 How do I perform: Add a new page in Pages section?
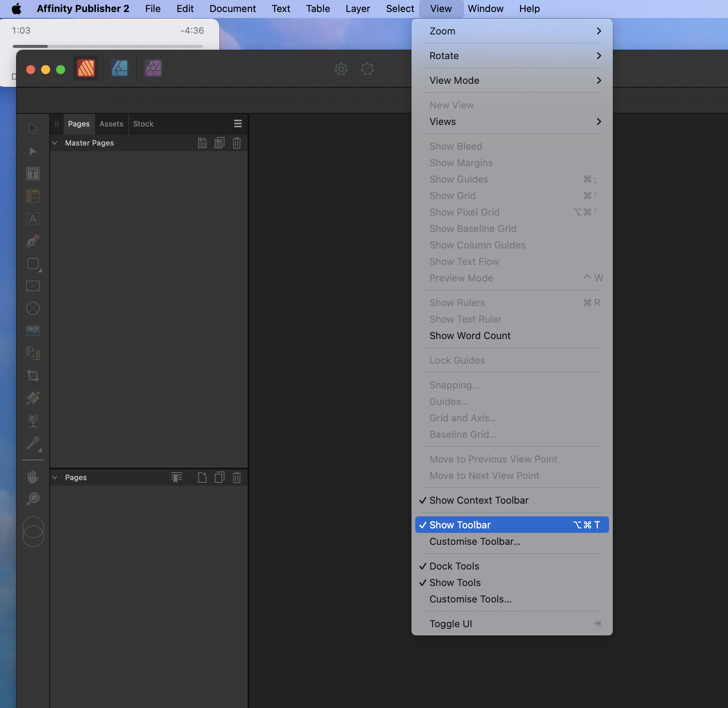click(202, 477)
